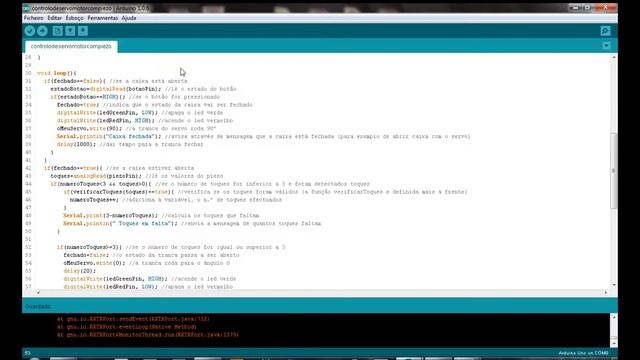Click the 'estadoBotao=digitalRead(botaoPin);' line
Image resolution: width=640 pixels, height=360 pixels.
coord(143,89)
